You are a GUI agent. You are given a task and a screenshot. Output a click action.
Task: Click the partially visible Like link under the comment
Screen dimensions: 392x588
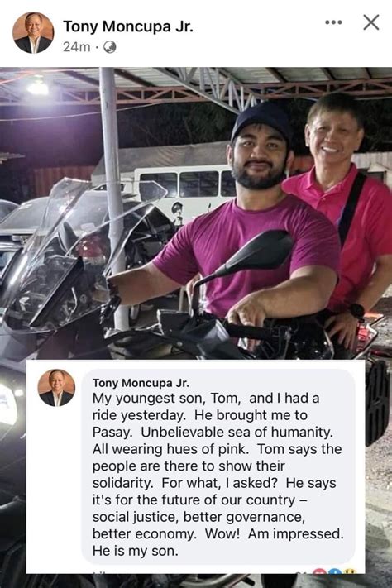98,572
